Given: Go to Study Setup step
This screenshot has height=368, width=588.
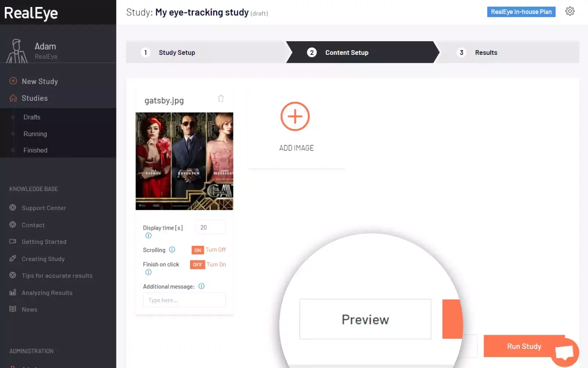Looking at the screenshot, I should pos(177,53).
